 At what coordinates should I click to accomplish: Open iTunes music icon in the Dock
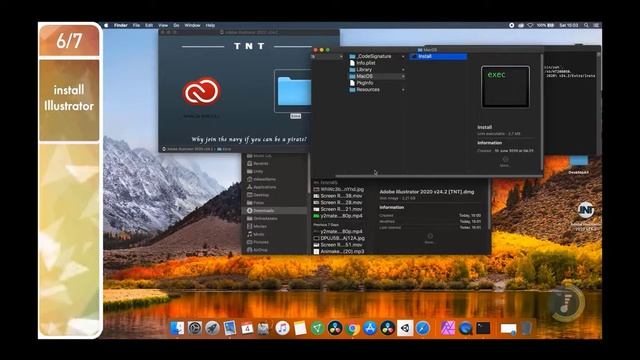pos(282,328)
